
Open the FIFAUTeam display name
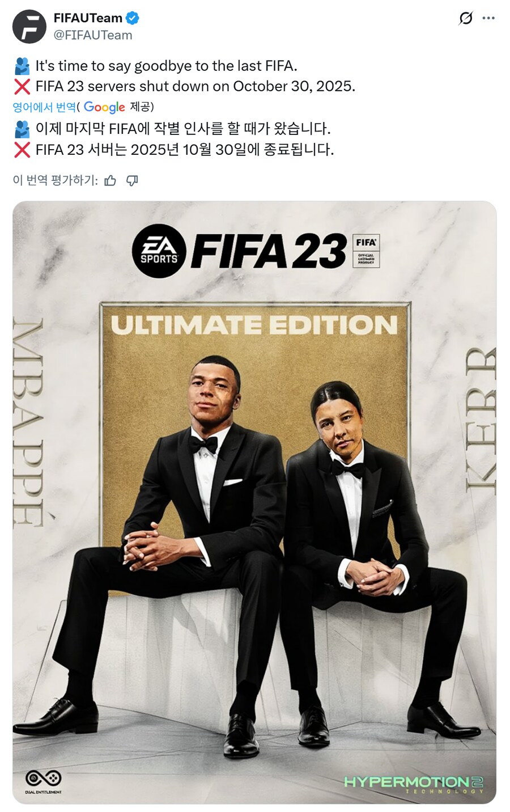point(88,18)
